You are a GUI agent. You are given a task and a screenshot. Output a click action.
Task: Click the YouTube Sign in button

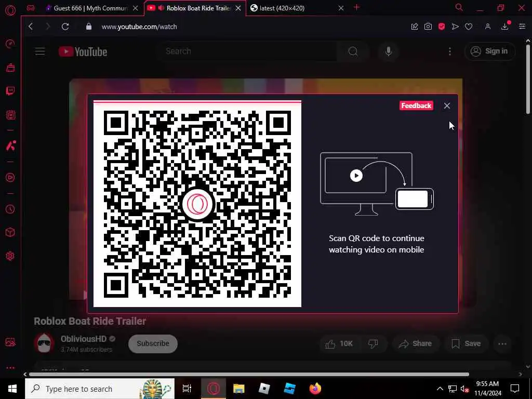pos(489,51)
